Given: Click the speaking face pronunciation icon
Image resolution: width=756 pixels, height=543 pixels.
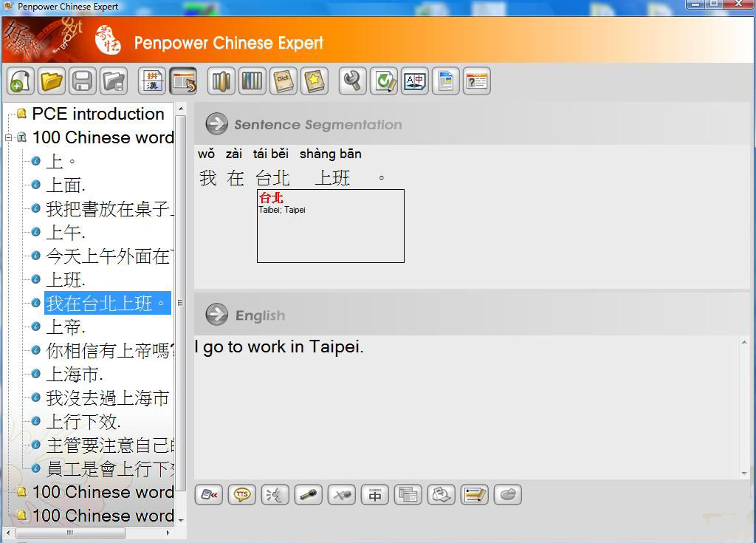Looking at the screenshot, I should click(275, 495).
